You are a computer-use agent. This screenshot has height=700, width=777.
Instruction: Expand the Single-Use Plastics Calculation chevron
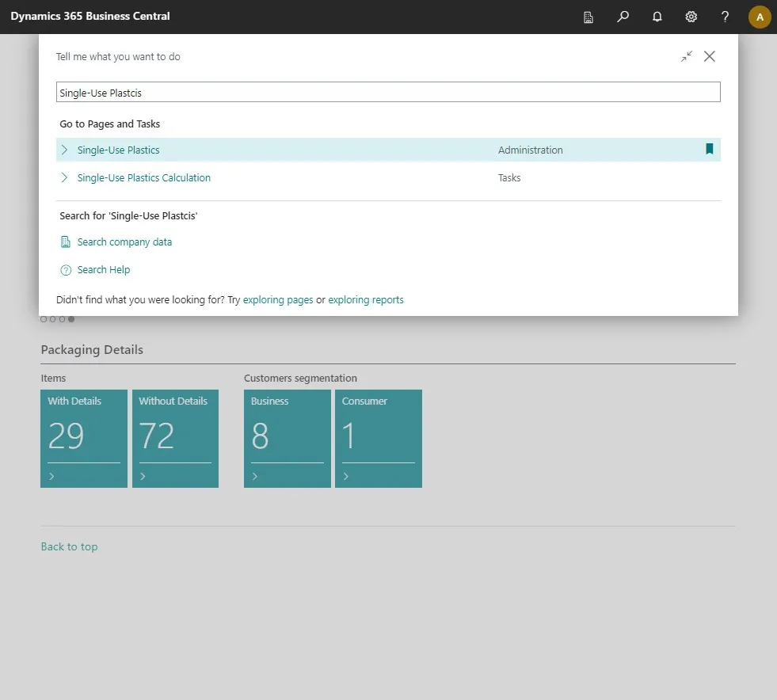coord(64,177)
